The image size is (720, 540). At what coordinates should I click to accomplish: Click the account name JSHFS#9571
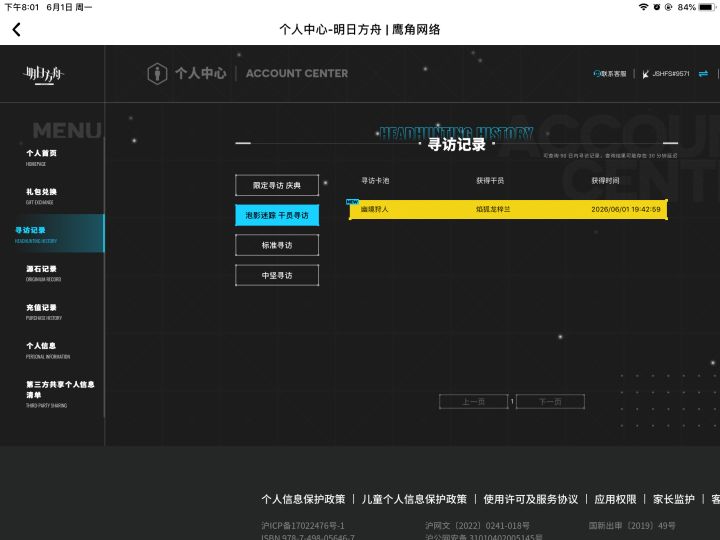coord(671,73)
